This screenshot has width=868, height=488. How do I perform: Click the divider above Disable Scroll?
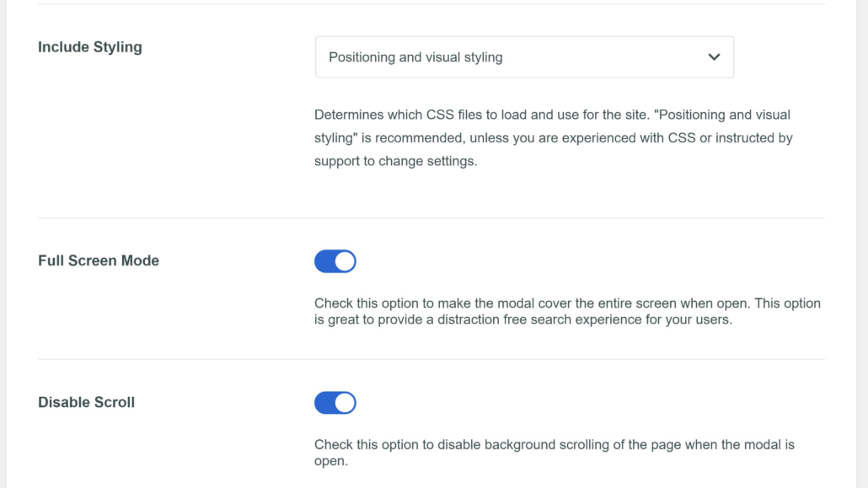coord(431,355)
